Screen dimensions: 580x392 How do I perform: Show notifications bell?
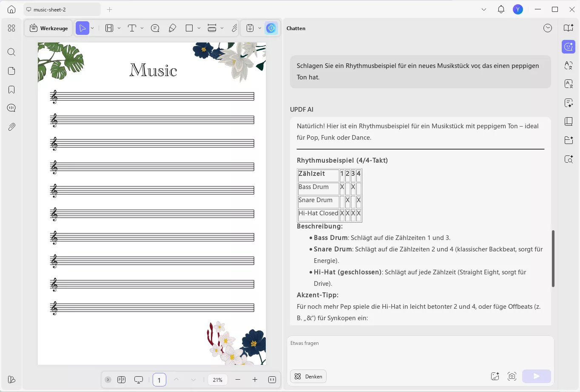(x=501, y=9)
